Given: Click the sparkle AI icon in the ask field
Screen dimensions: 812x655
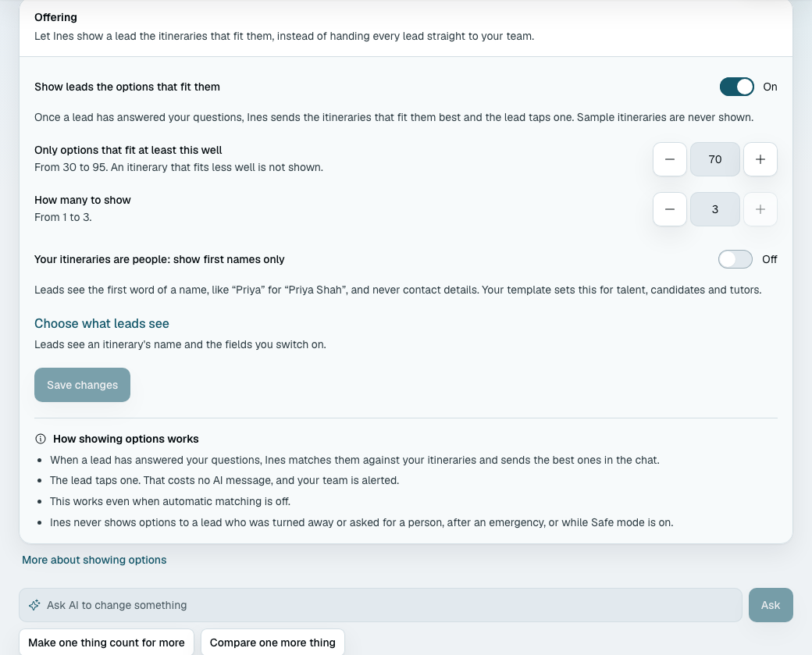Looking at the screenshot, I should pyautogui.click(x=34, y=605).
